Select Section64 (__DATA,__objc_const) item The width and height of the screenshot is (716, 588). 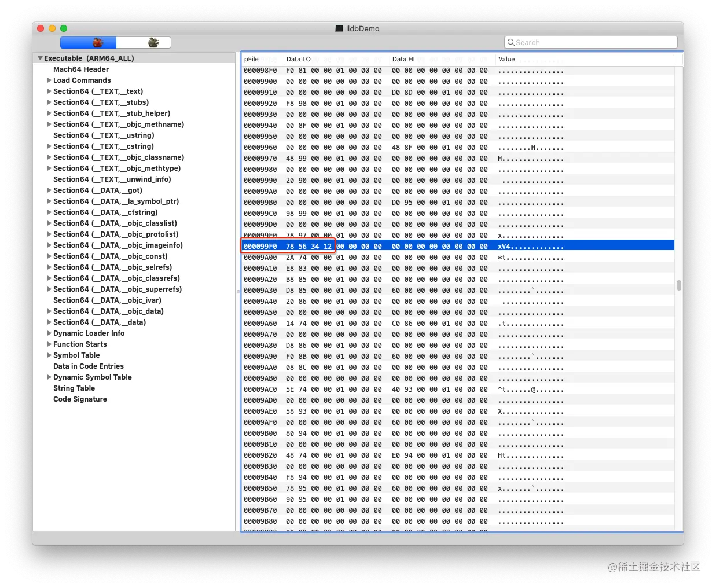click(x=111, y=256)
